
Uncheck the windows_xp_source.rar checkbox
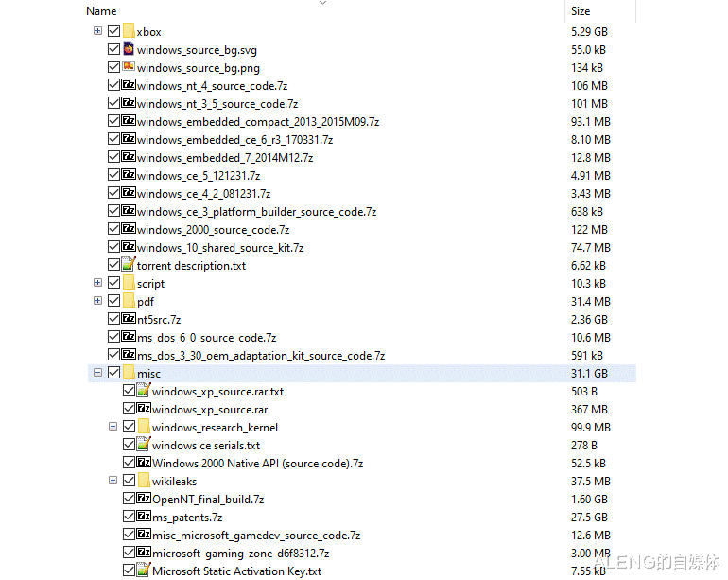click(130, 409)
